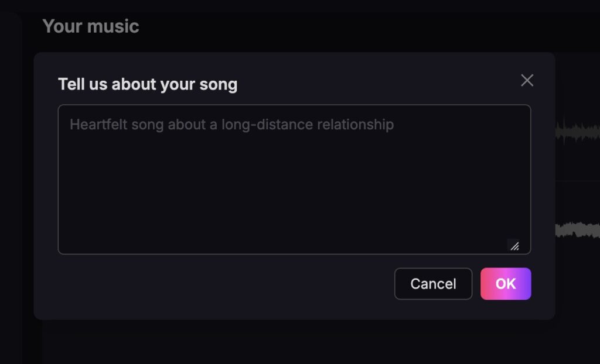
Task: Click the diagonal grip in the text box corner
Action: coord(514,246)
